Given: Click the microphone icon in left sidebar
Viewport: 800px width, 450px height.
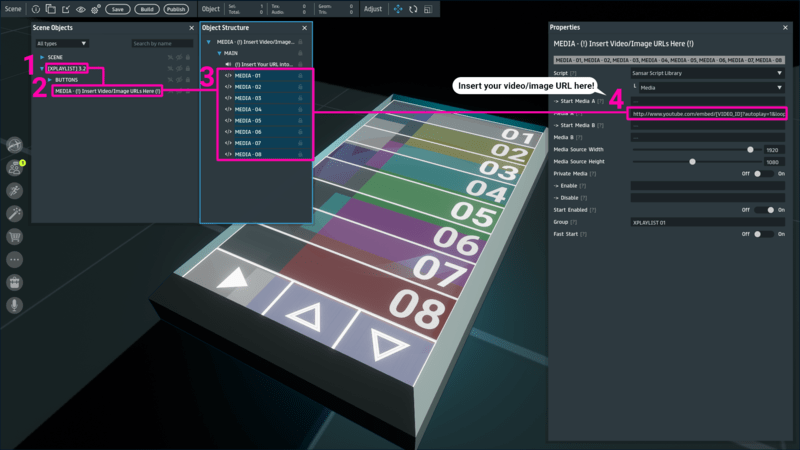Looking at the screenshot, I should tap(15, 305).
